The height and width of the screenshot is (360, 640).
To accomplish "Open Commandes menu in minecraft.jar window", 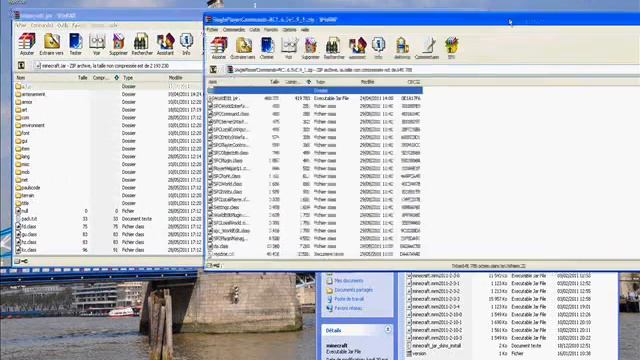I will click(x=42, y=25).
